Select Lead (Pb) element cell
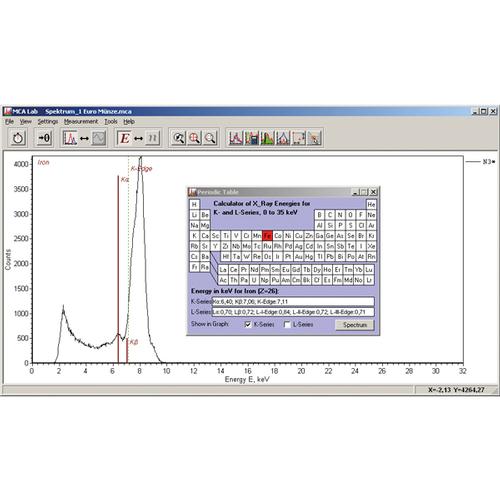500x500 pixels. (330, 257)
